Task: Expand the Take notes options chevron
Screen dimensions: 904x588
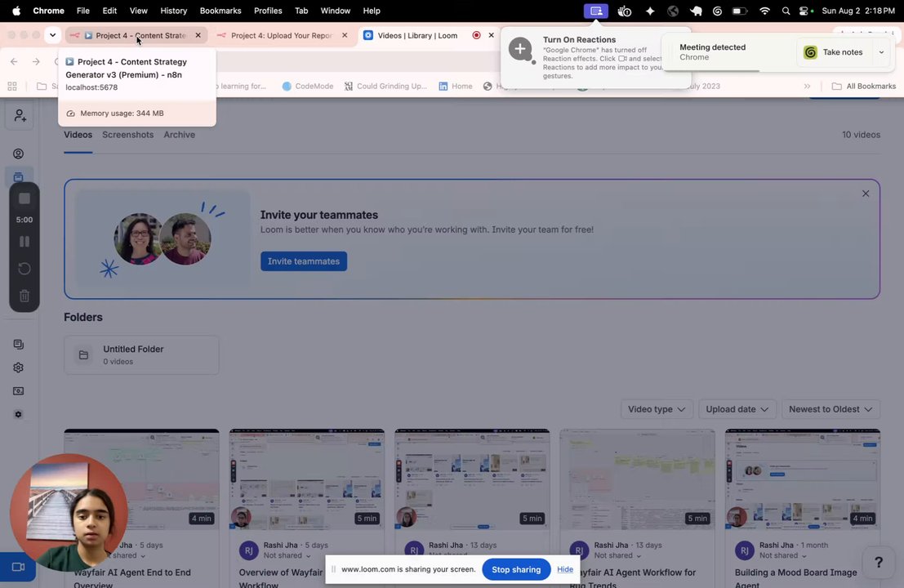Action: (x=881, y=52)
